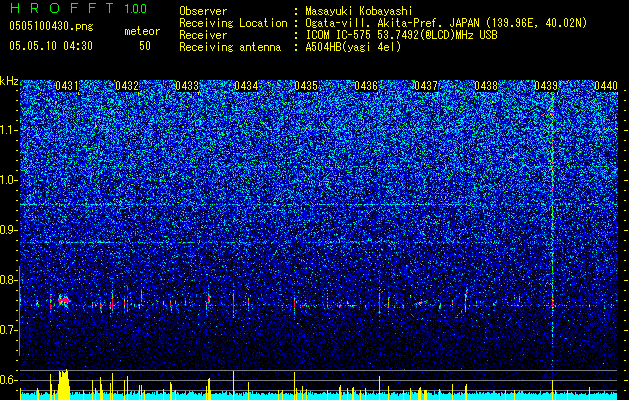The image size is (629, 400).
Task: Select the 0431 time marker
Action: pos(67,86)
